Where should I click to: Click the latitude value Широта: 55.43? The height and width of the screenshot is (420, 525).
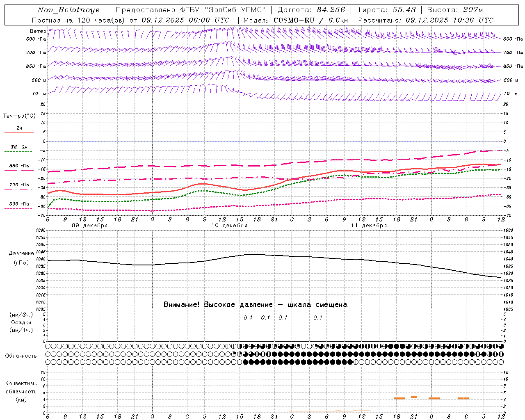pyautogui.click(x=386, y=10)
